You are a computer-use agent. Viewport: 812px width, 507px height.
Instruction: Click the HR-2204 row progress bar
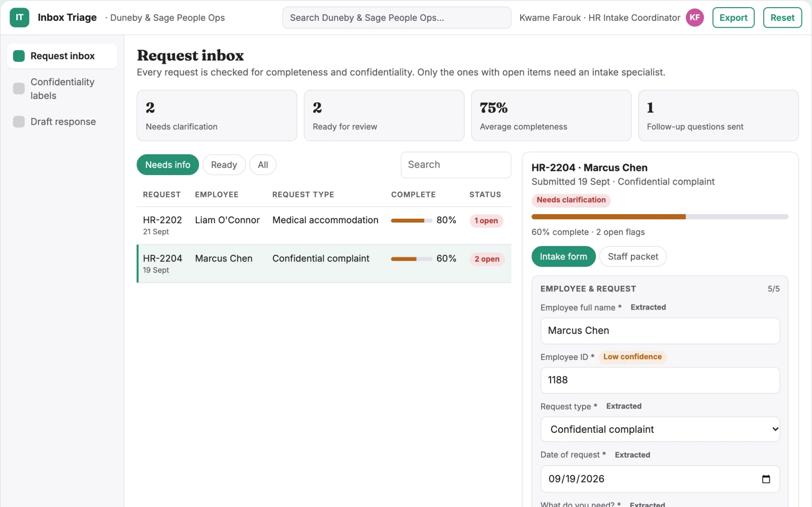412,259
